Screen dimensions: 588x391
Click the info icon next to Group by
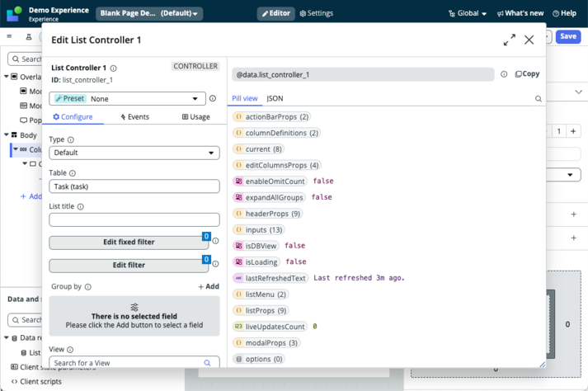tap(87, 287)
